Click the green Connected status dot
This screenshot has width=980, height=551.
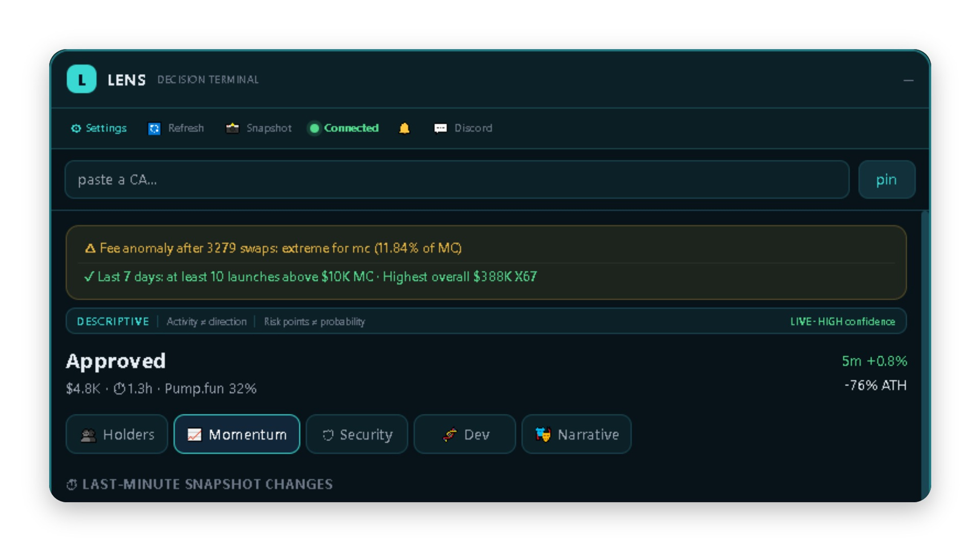(314, 128)
